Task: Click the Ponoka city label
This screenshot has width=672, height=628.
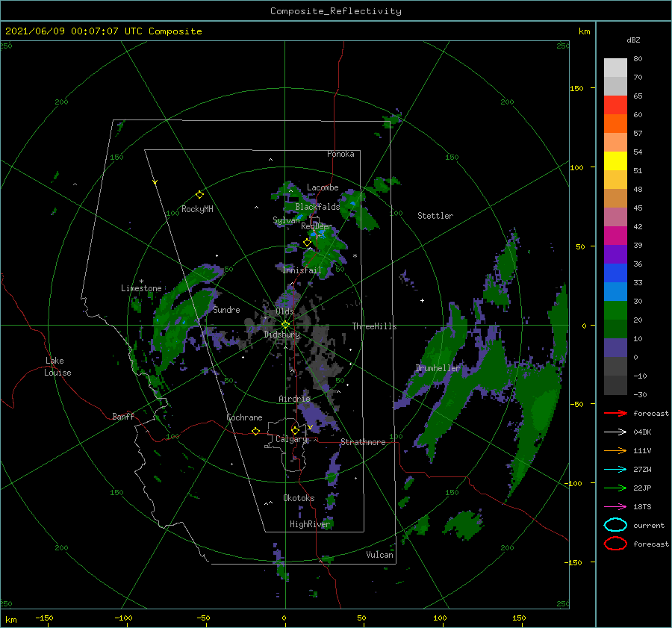Action: pyautogui.click(x=340, y=154)
